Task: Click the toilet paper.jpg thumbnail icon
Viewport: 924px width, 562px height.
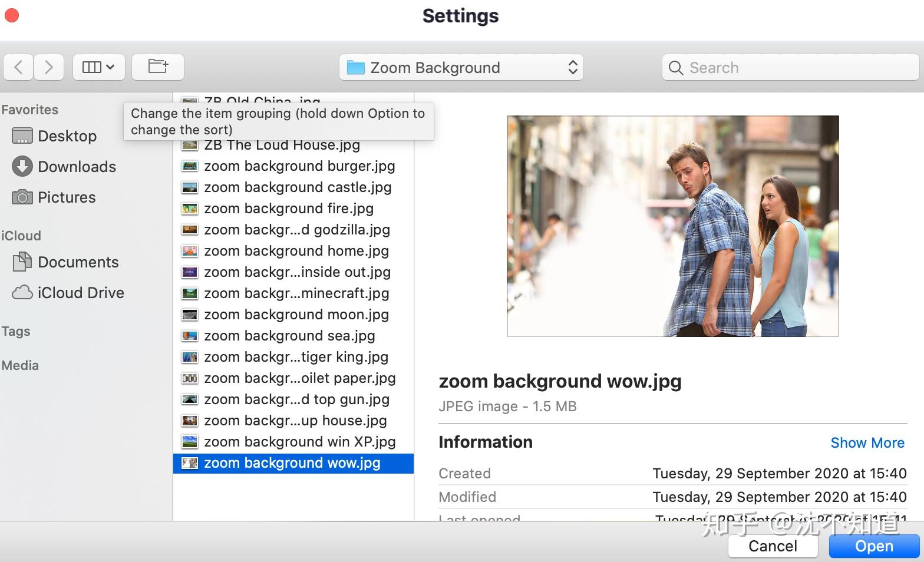Action: [x=190, y=378]
